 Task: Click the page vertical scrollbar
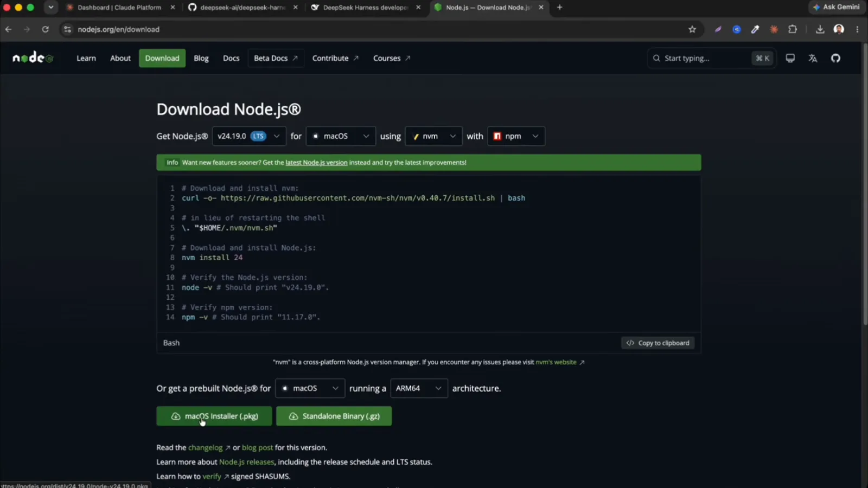tap(865, 184)
